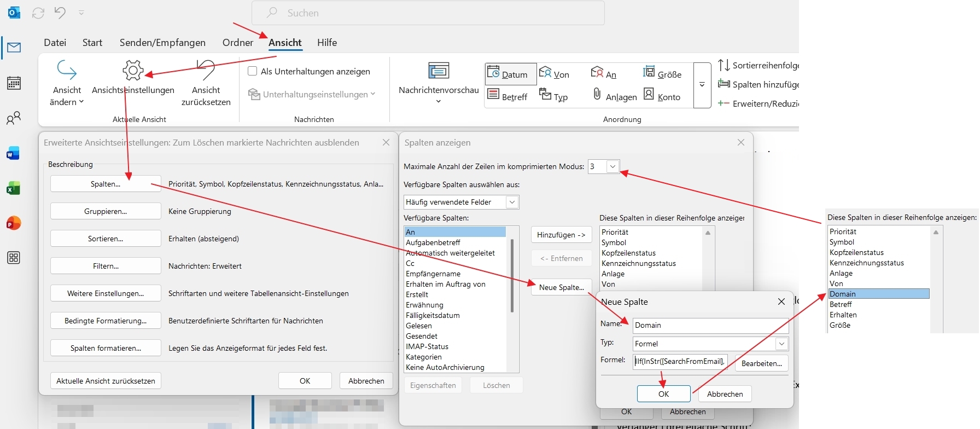980x429 pixels.
Task: Arrange messages by Größe
Action: (x=662, y=73)
